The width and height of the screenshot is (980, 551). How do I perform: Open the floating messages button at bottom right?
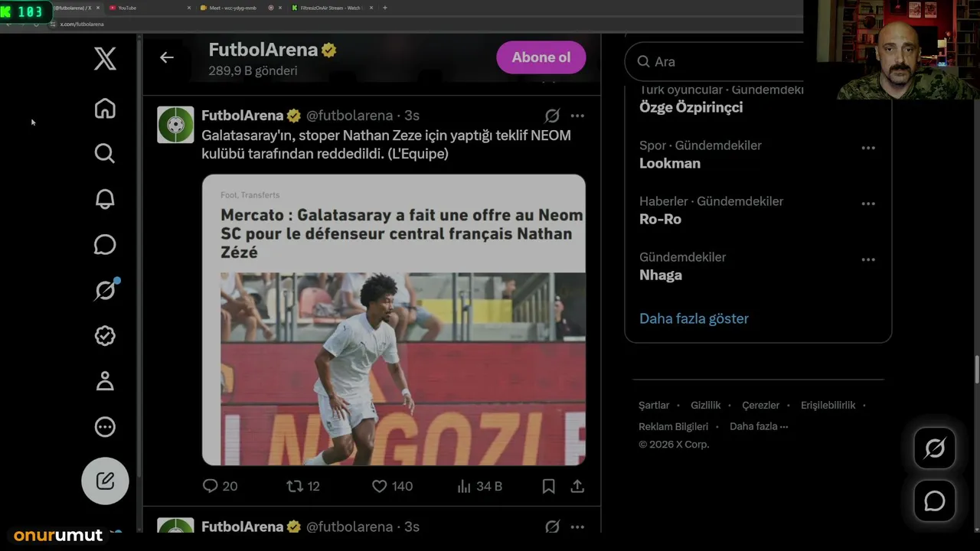[935, 501]
